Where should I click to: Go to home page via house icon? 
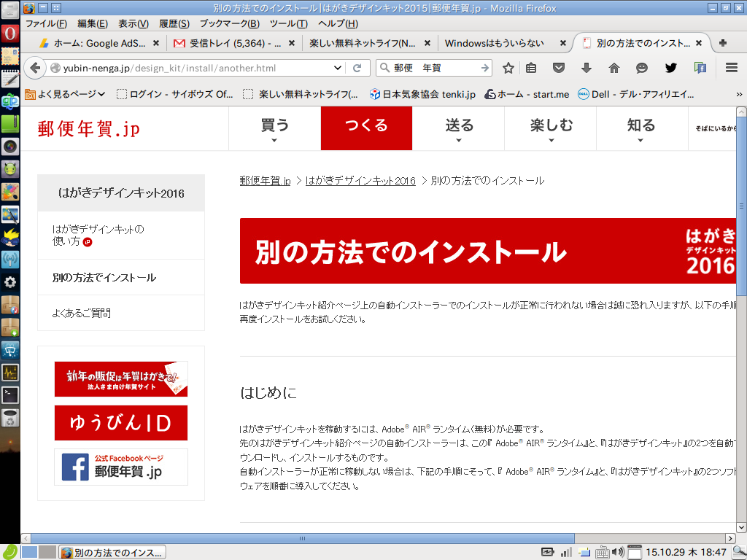click(x=614, y=68)
